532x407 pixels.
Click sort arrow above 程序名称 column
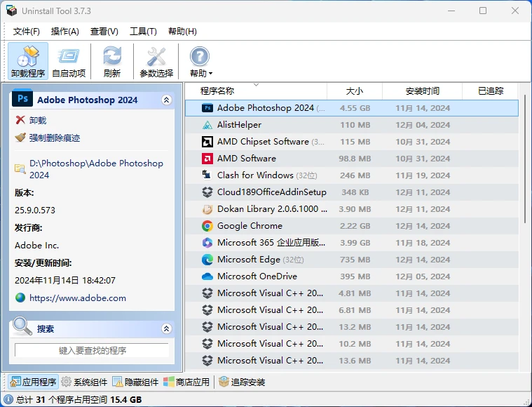(x=256, y=85)
